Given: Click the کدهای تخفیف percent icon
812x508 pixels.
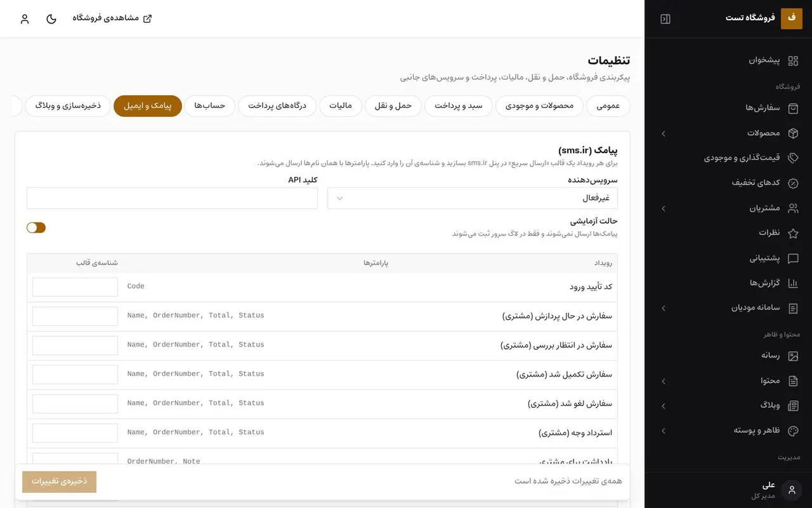Looking at the screenshot, I should click(793, 184).
